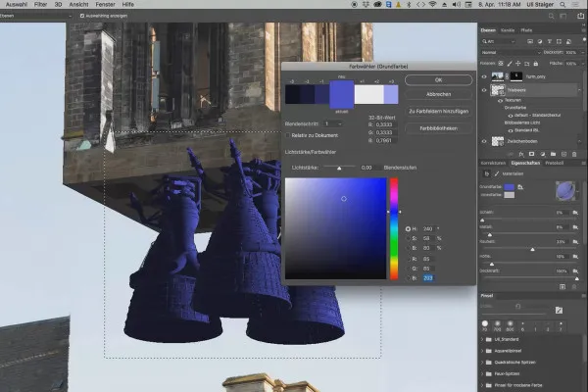Viewport: 588px width, 392px height.
Task: Open the layer Deckkraft dropdown arrow
Action: tap(582, 53)
